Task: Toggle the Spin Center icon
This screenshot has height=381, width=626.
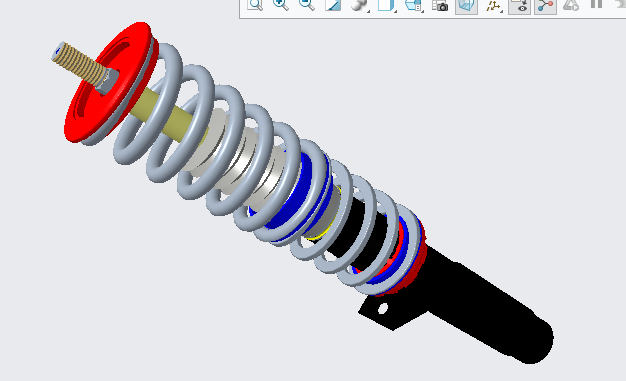Action: [x=545, y=6]
